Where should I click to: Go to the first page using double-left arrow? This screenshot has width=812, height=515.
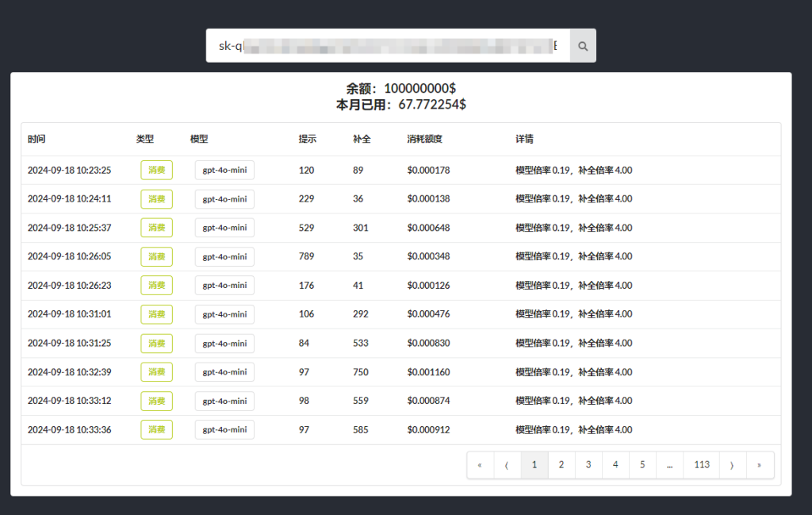pyautogui.click(x=480, y=465)
